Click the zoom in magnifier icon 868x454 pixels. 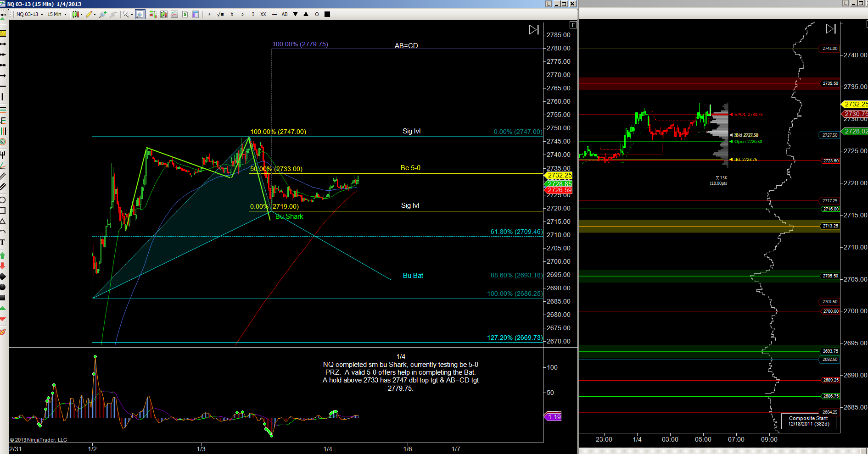tap(103, 14)
